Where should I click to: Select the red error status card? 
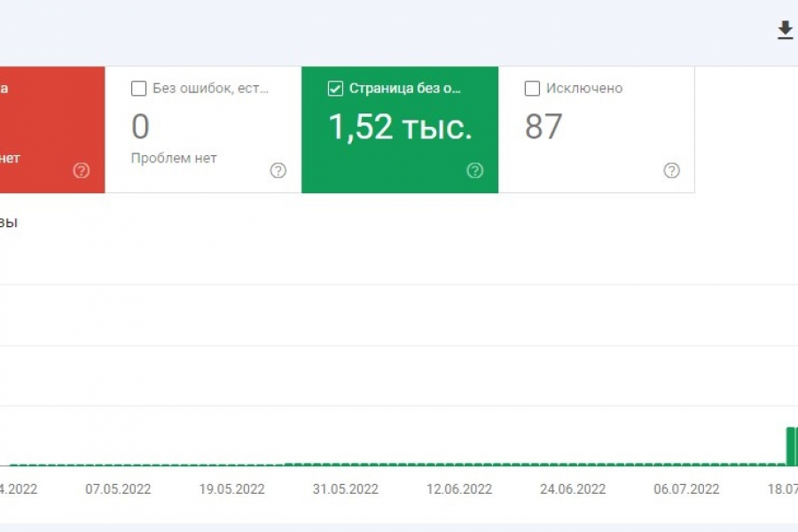coord(52,129)
